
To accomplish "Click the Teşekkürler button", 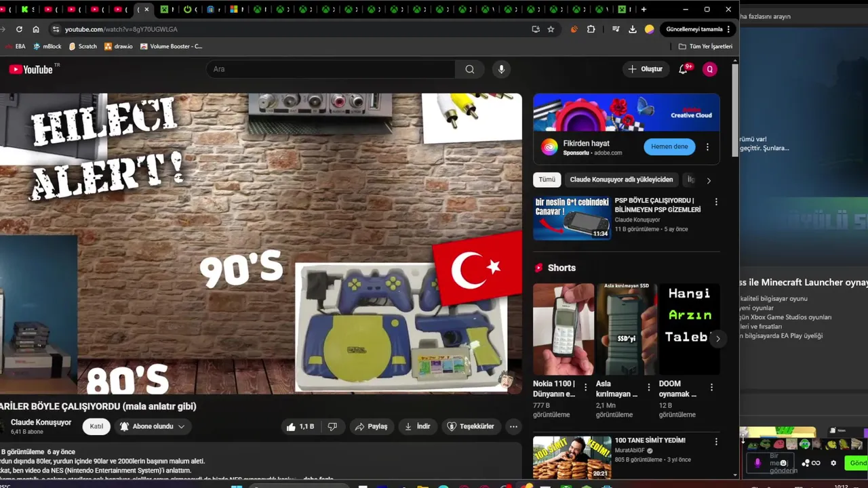I will [471, 426].
